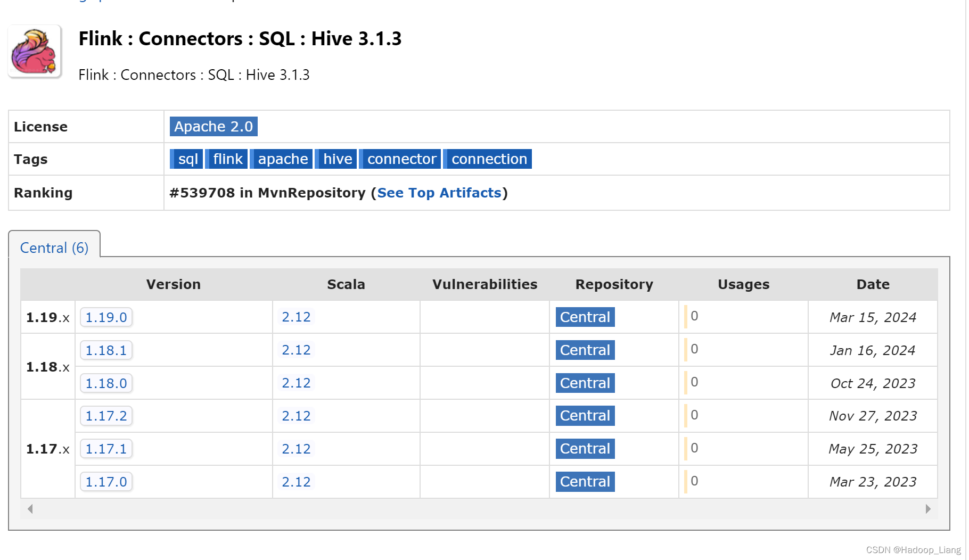Open version 1.17.0

click(106, 482)
